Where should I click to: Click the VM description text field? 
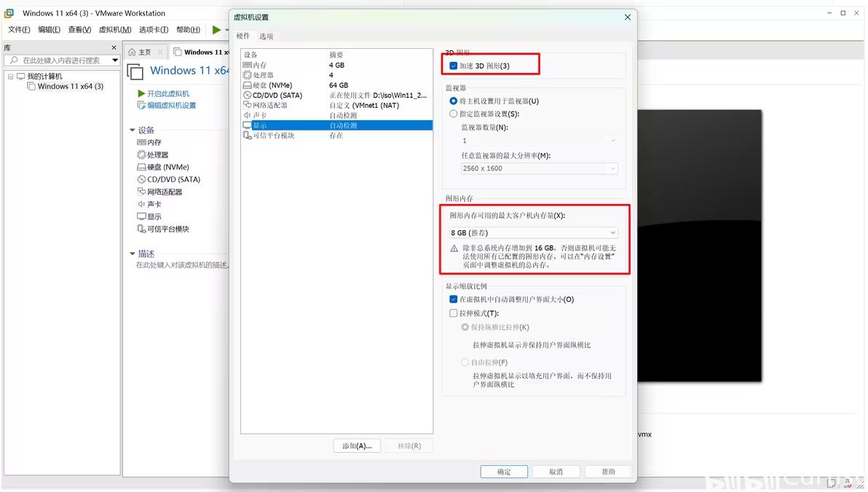pos(181,265)
